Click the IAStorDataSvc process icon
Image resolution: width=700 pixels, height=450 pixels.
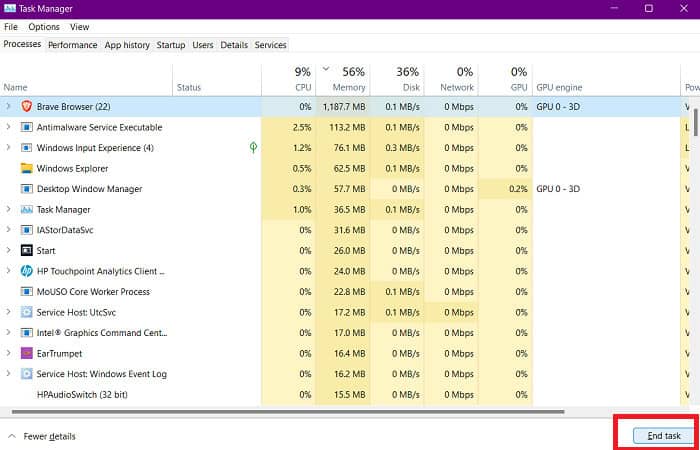coord(27,230)
